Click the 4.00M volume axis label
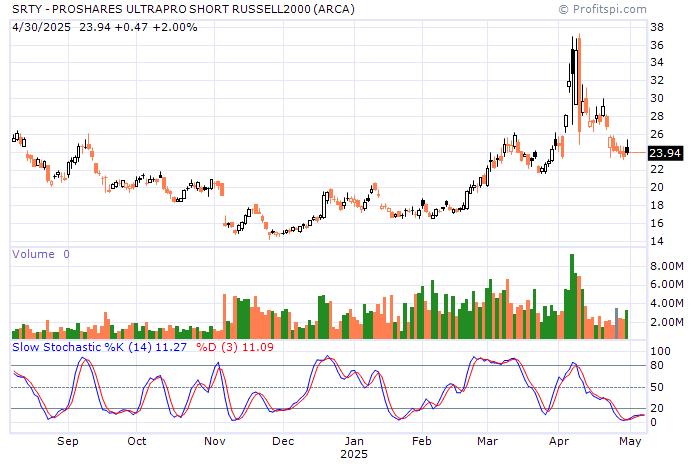 click(x=667, y=303)
